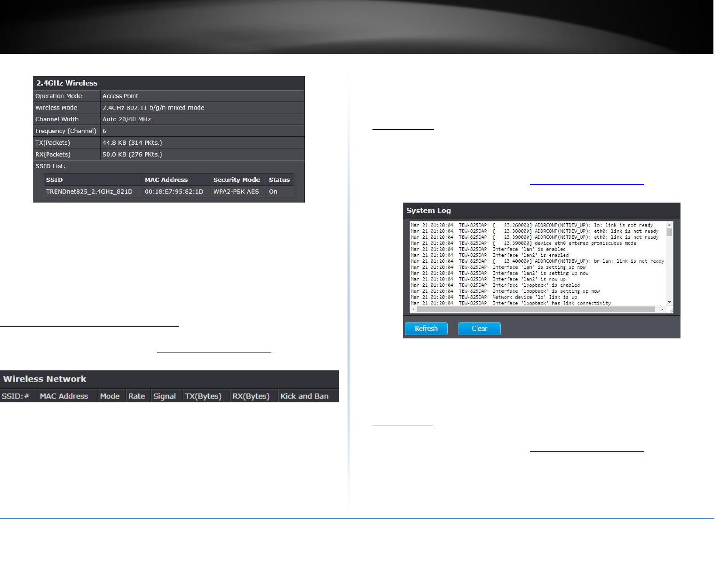Viewport: 728px width, 564px height.
Task: Click the "2.4GHz Wireless" panel title
Action: pyautogui.click(x=67, y=83)
